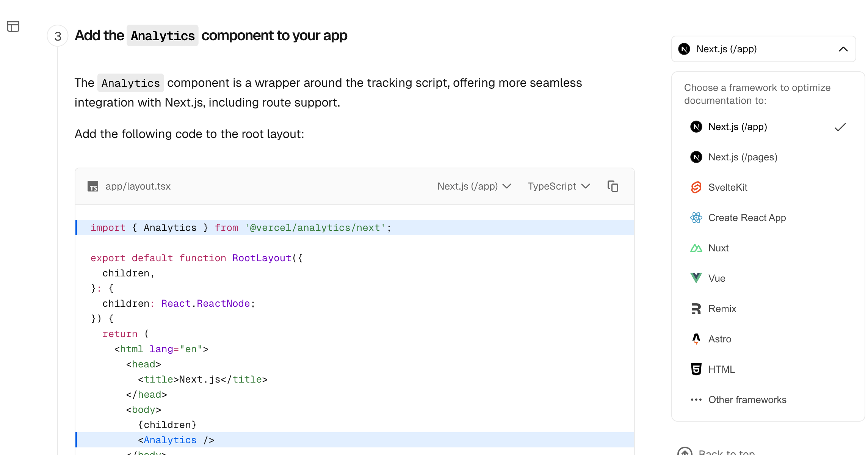
Task: Open the Other frameworks menu entry
Action: (x=747, y=400)
